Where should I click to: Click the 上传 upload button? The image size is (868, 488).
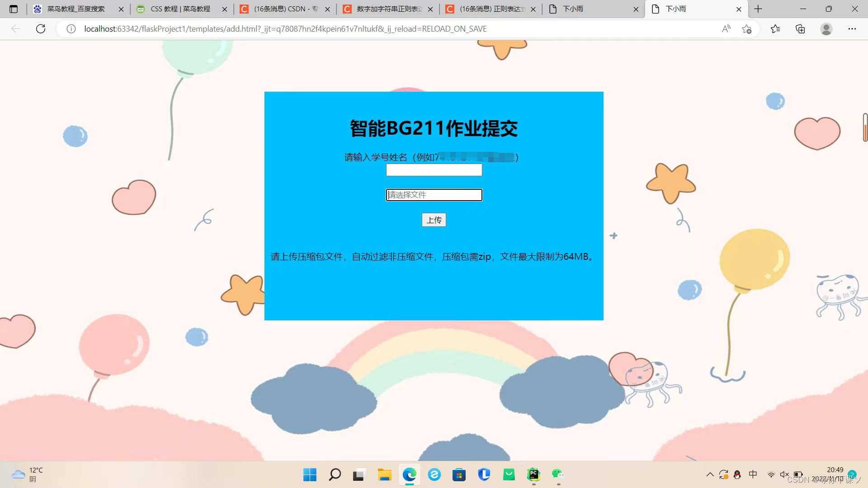[x=434, y=220]
